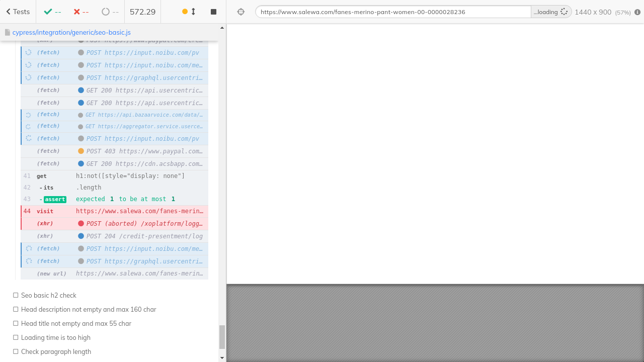Screen dimensions: 644x362
Task: Click the viewport info icon
Action: tap(637, 12)
